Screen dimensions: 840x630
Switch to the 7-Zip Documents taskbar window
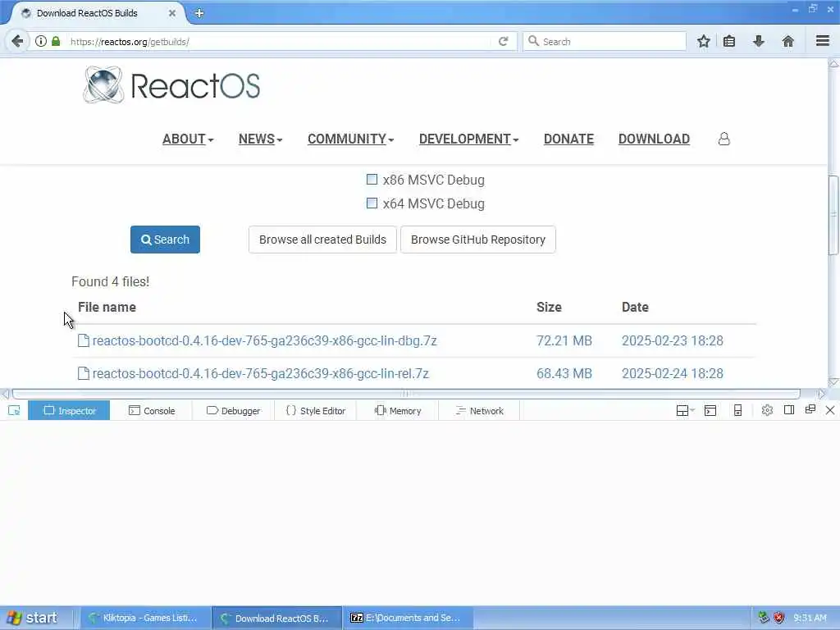pyautogui.click(x=407, y=618)
